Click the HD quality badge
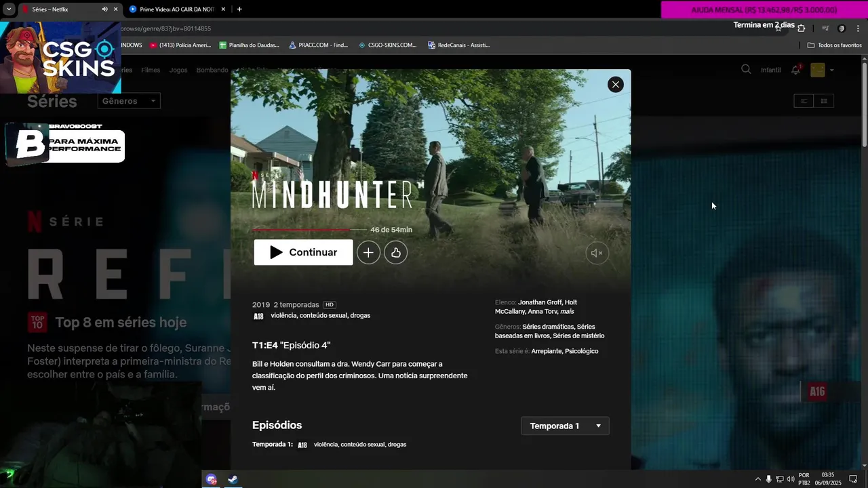868x488 pixels. (330, 305)
